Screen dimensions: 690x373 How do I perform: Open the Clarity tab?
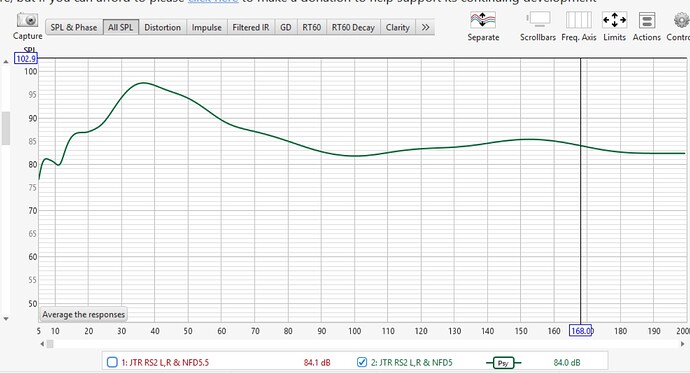point(397,27)
